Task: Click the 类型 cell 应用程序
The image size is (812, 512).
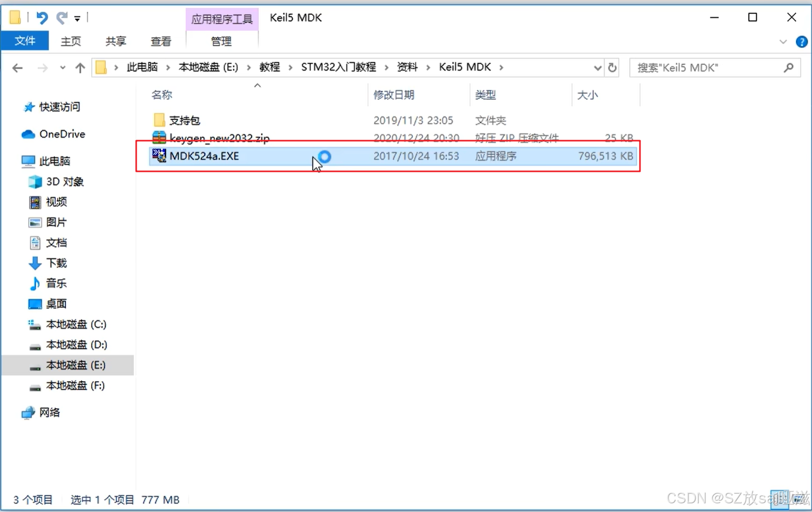Action: pos(496,156)
